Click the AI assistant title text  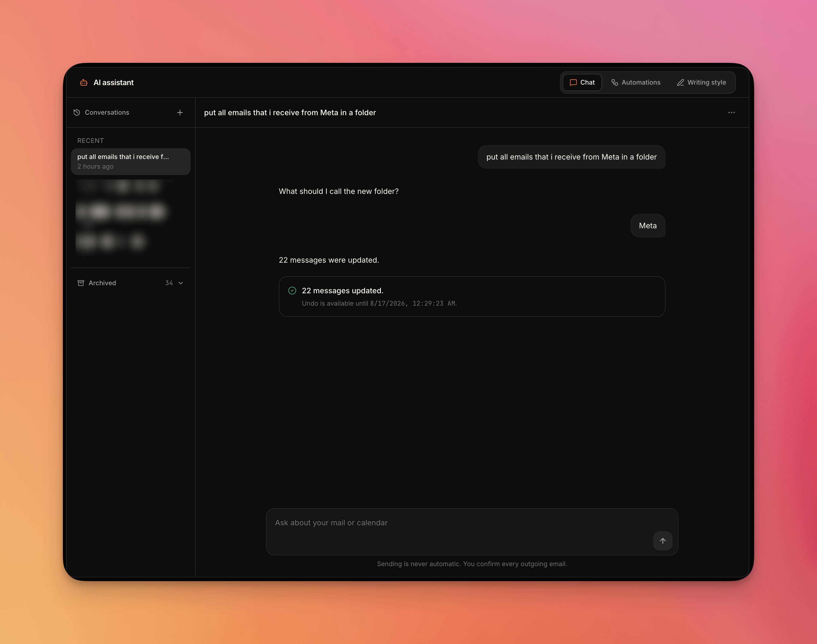tap(114, 82)
